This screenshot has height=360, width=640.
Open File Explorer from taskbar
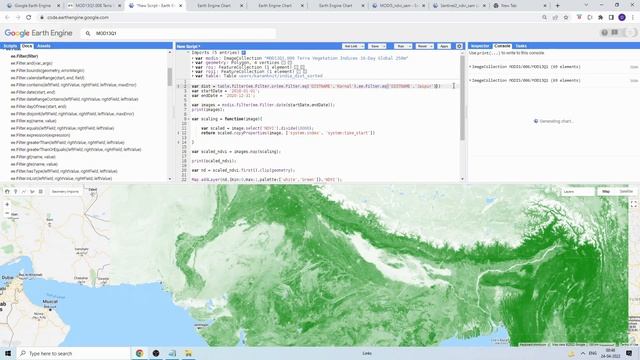(x=188, y=353)
